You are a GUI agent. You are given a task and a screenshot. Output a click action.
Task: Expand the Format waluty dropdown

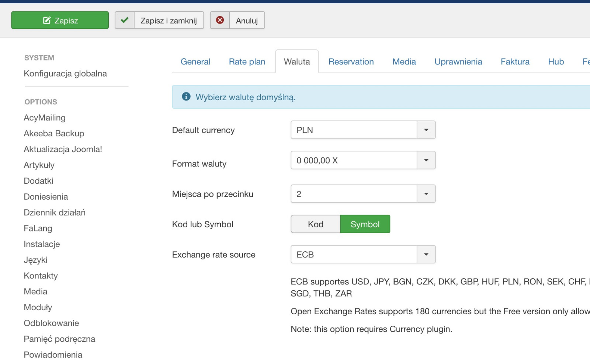[426, 160]
